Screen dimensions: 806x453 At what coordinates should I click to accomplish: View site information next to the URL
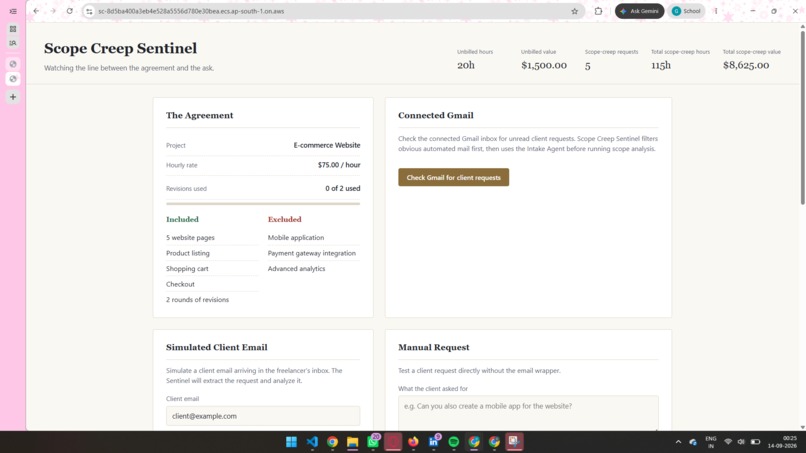click(89, 11)
